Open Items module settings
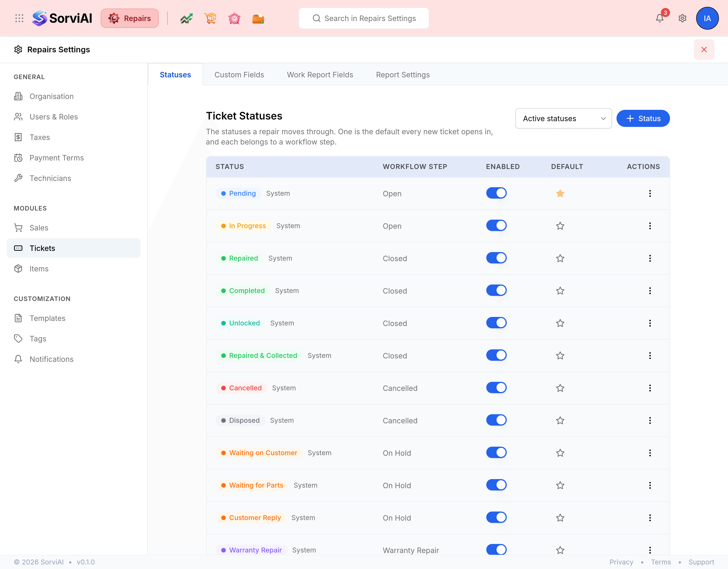 (x=74, y=269)
